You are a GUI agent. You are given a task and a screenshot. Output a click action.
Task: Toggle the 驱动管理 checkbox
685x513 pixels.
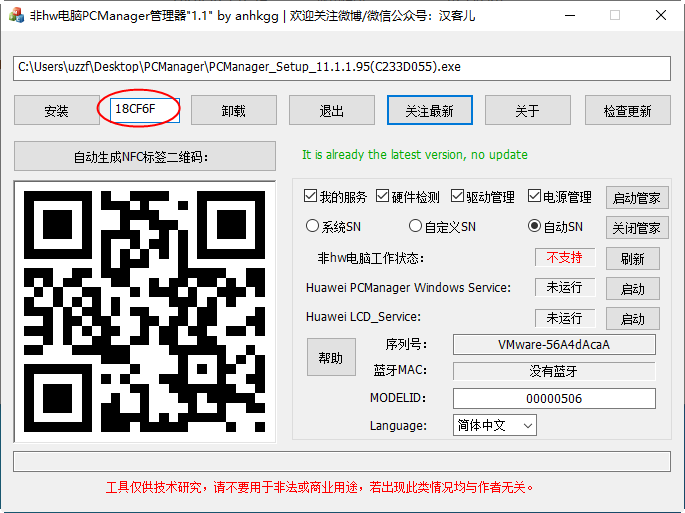[458, 196]
